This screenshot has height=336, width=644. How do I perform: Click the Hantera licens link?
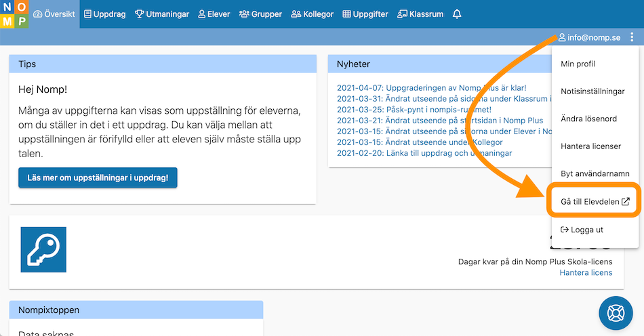tap(586, 272)
